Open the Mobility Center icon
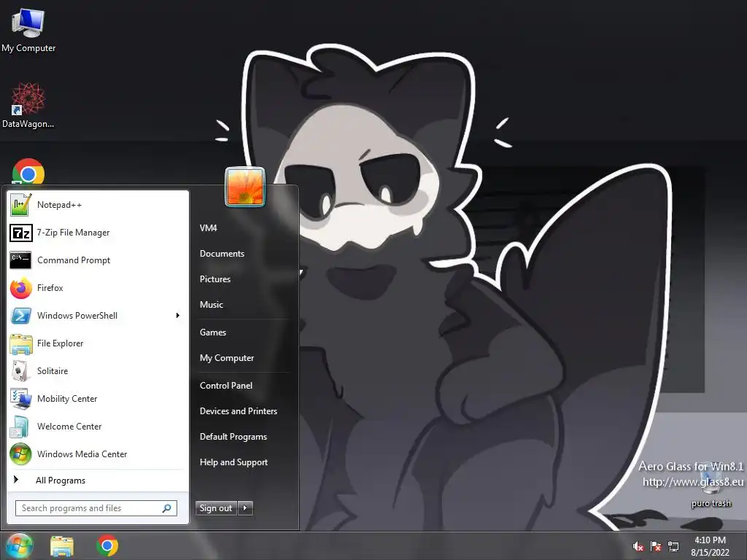 [20, 399]
